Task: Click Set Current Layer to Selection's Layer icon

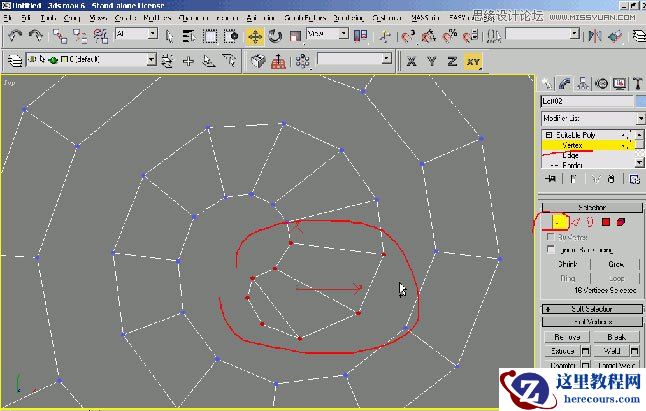Action: click(x=229, y=61)
